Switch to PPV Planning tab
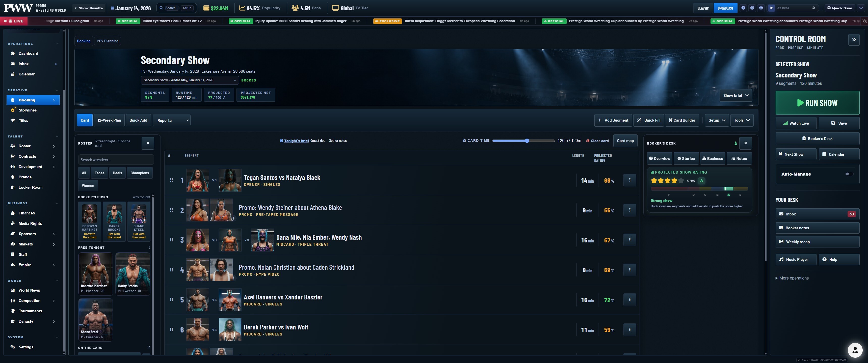Image resolution: width=868 pixels, height=363 pixels. [108, 41]
